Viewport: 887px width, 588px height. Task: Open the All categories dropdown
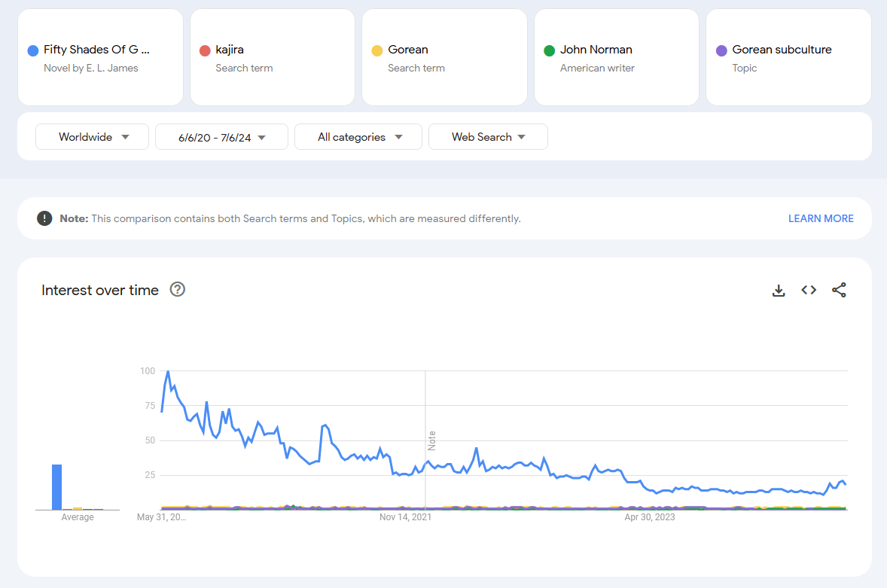(359, 137)
